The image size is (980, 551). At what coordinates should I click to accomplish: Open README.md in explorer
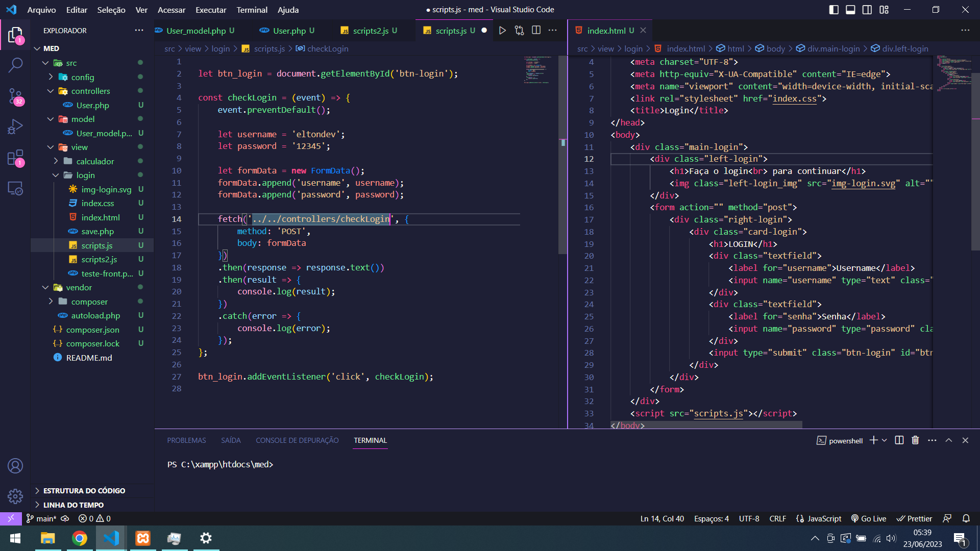[92, 358]
